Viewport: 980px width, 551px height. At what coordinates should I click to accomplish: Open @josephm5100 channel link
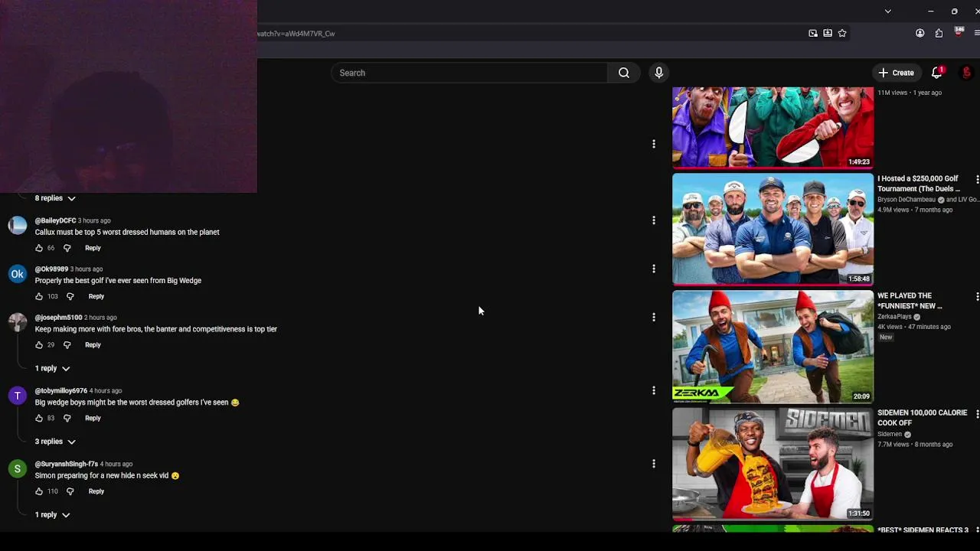[58, 317]
